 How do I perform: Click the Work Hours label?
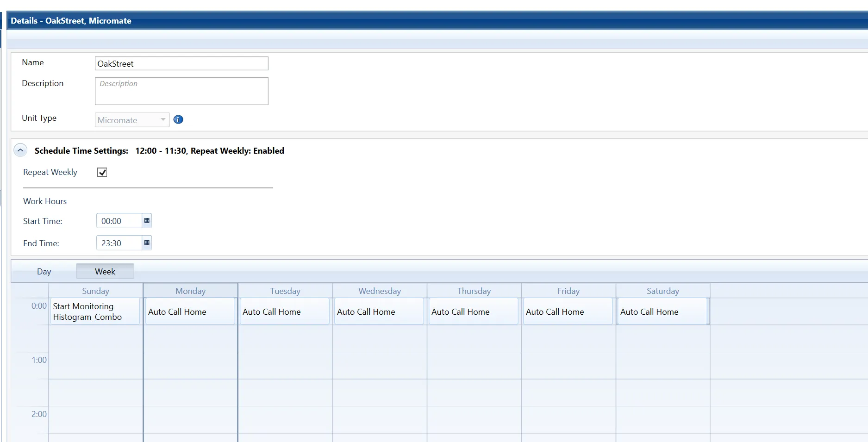point(45,201)
